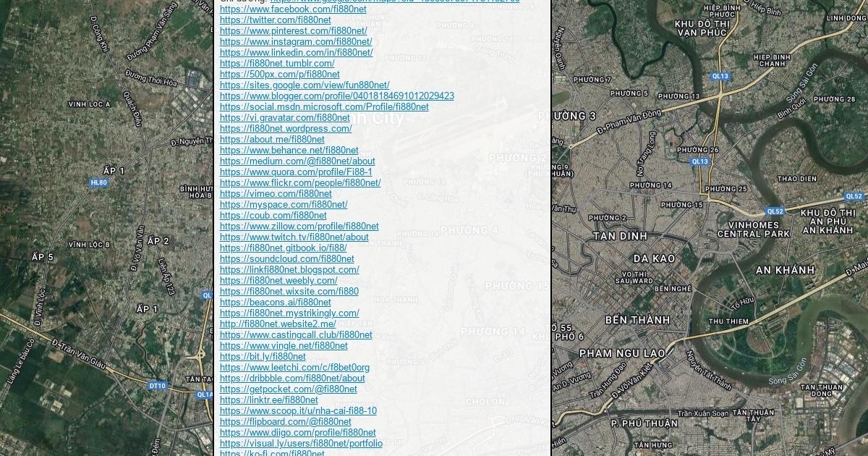Open the bit.ly/fi880net short link
The image size is (868, 456).
click(x=263, y=357)
